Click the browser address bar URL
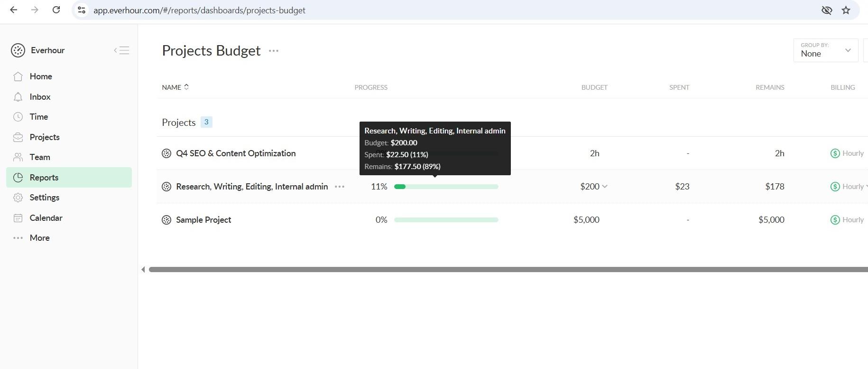The width and height of the screenshot is (868, 369). pyautogui.click(x=199, y=10)
